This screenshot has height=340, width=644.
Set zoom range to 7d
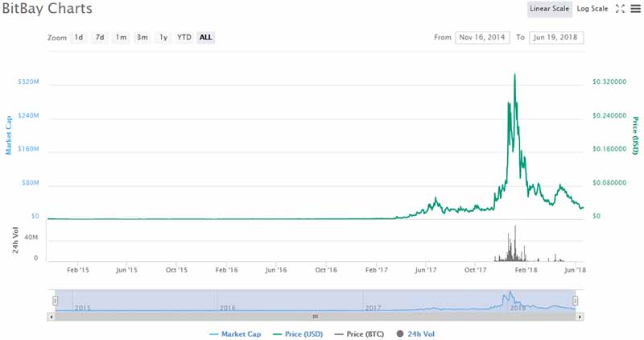(100, 37)
